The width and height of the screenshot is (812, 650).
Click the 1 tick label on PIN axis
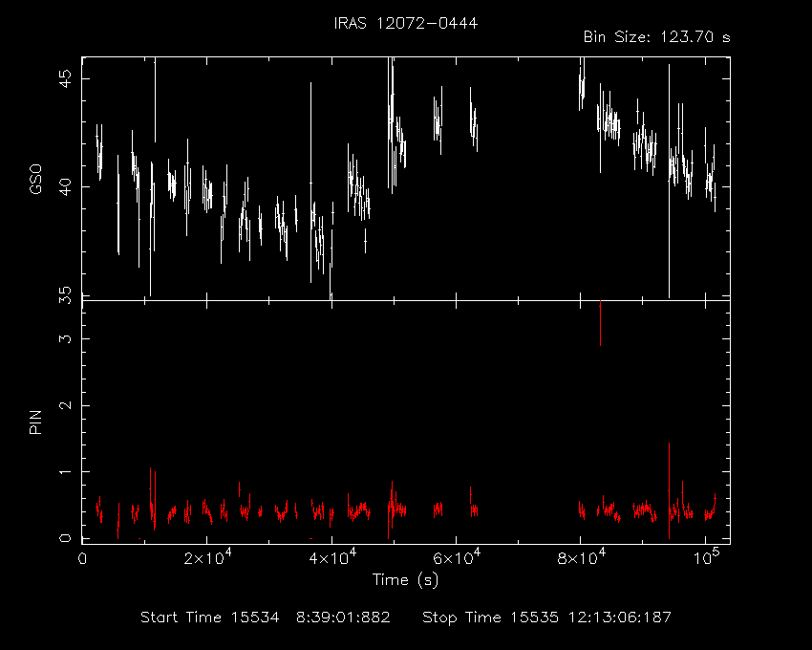pyautogui.click(x=66, y=472)
